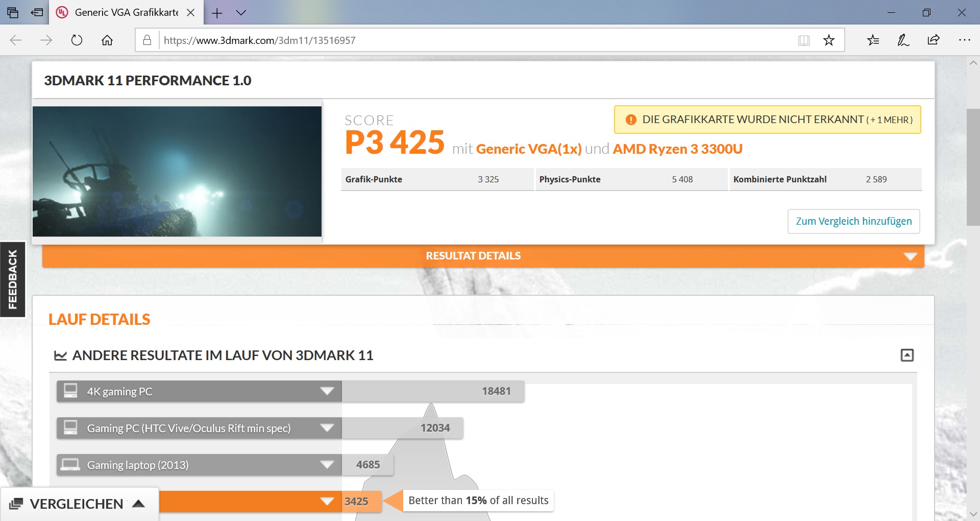
Task: Restore down the browser window
Action: (x=926, y=13)
